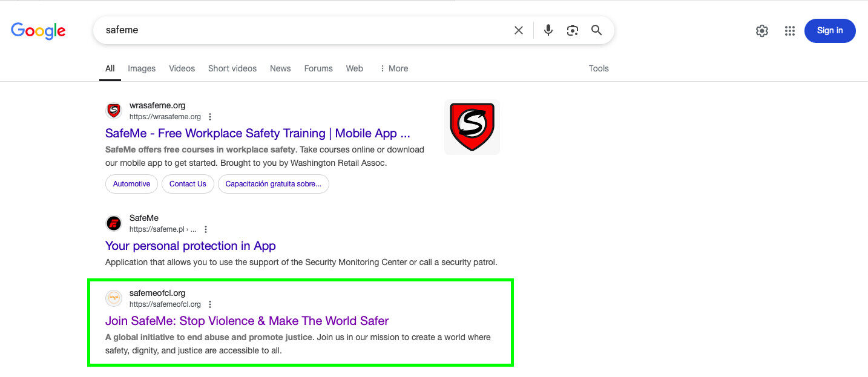Image resolution: width=868 pixels, height=377 pixels.
Task: Switch to the Web tab
Action: point(355,68)
